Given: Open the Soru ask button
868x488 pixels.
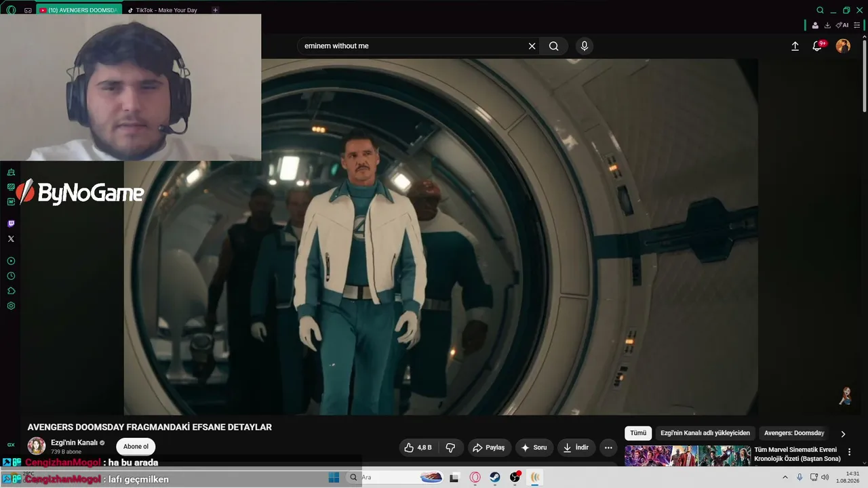Looking at the screenshot, I should coord(533,447).
